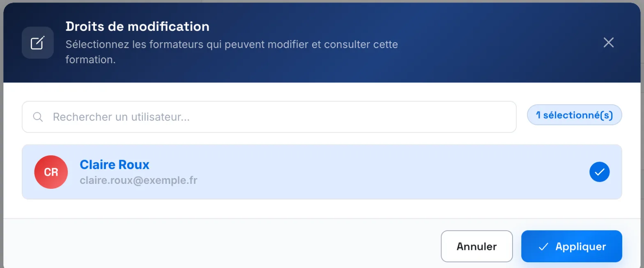Viewport: 644px width, 268px height.
Task: Click the Rechercher un utilisateur placeholder text
Action: pyautogui.click(x=121, y=117)
